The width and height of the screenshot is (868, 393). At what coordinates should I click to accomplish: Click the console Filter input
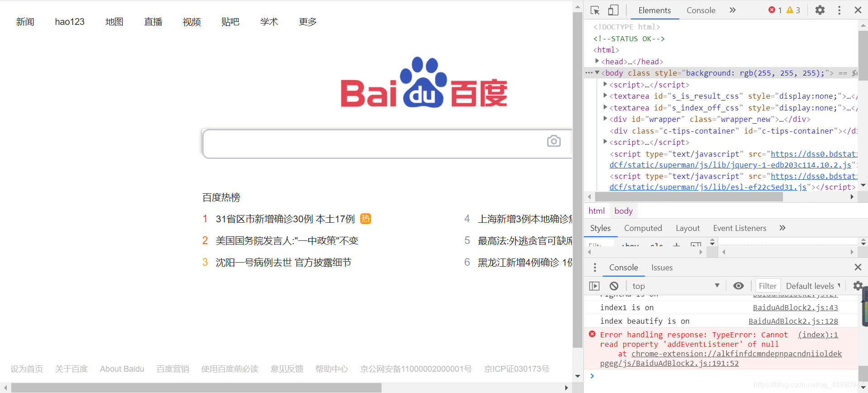768,286
